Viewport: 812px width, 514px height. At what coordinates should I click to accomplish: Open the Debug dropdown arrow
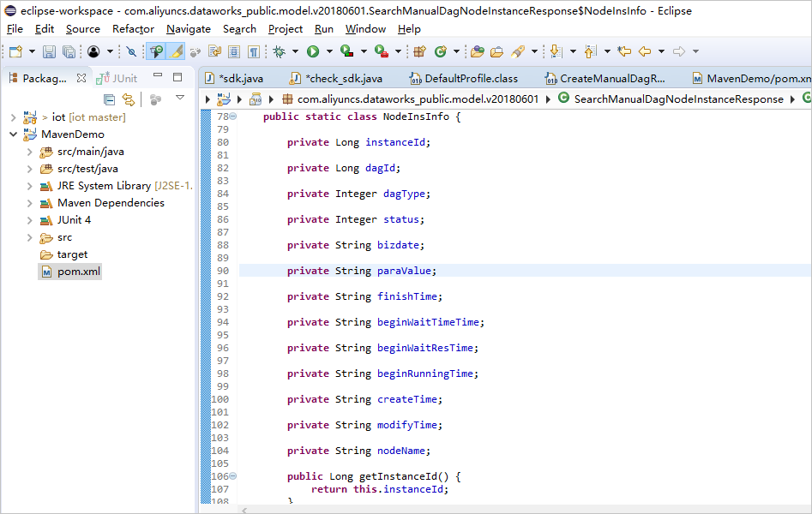point(295,51)
